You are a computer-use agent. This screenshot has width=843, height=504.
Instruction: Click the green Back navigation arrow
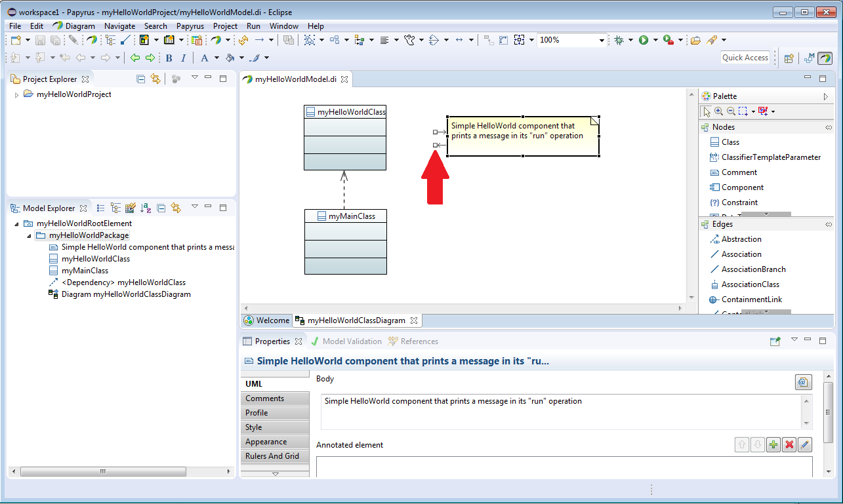135,58
